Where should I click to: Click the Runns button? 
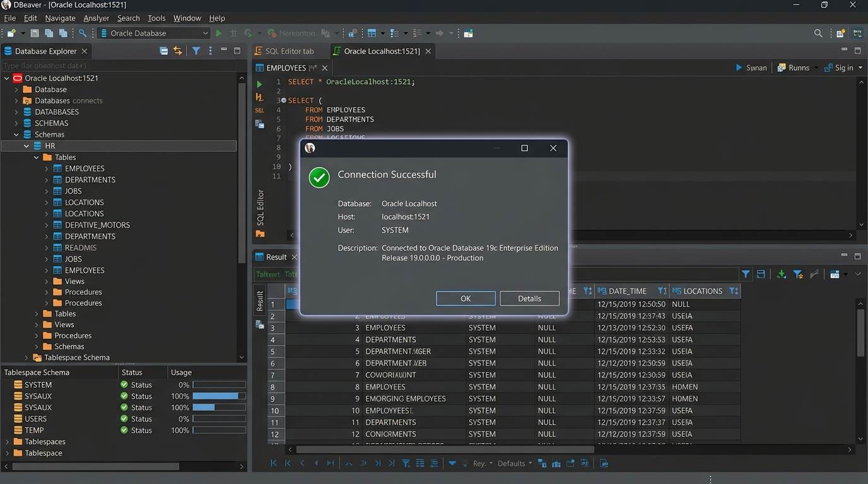[794, 67]
